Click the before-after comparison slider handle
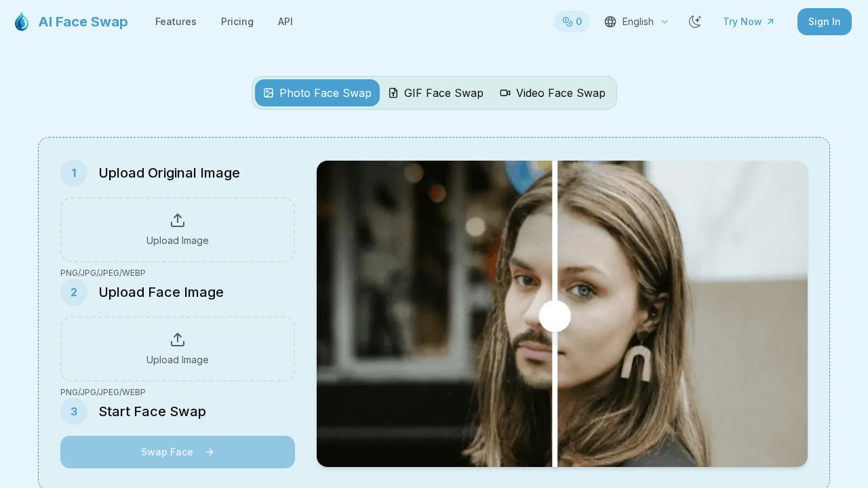868x488 pixels. pos(555,315)
